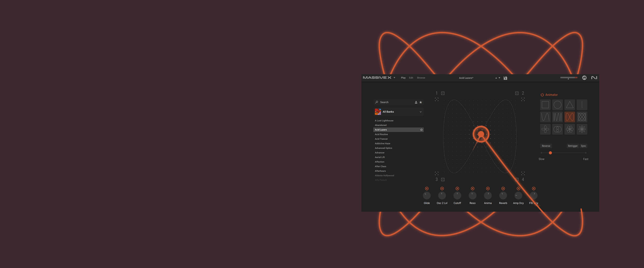The width and height of the screenshot is (644, 268).
Task: Toggle the assignment ring above Reso
Action: pos(472,189)
